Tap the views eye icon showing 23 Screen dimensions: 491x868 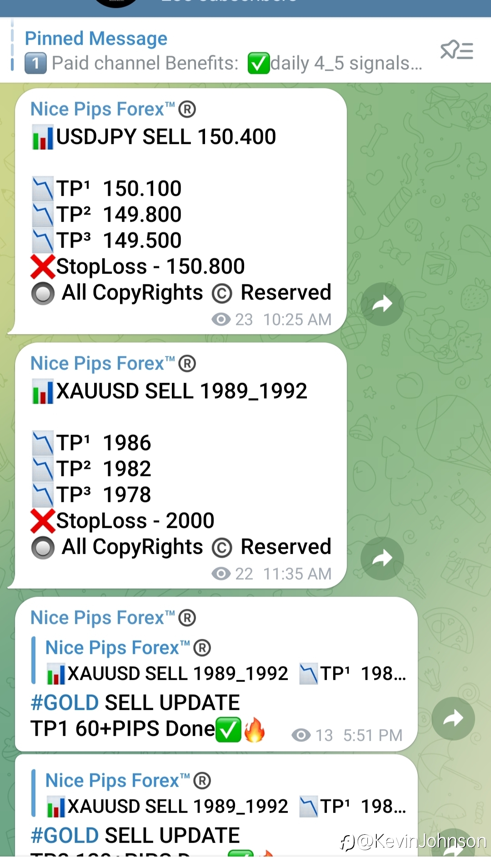pos(221,319)
